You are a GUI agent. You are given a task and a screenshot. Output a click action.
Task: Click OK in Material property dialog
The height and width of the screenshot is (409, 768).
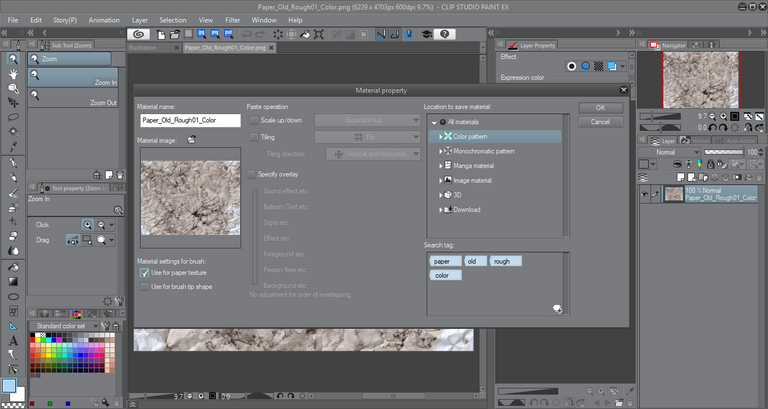[x=600, y=108]
